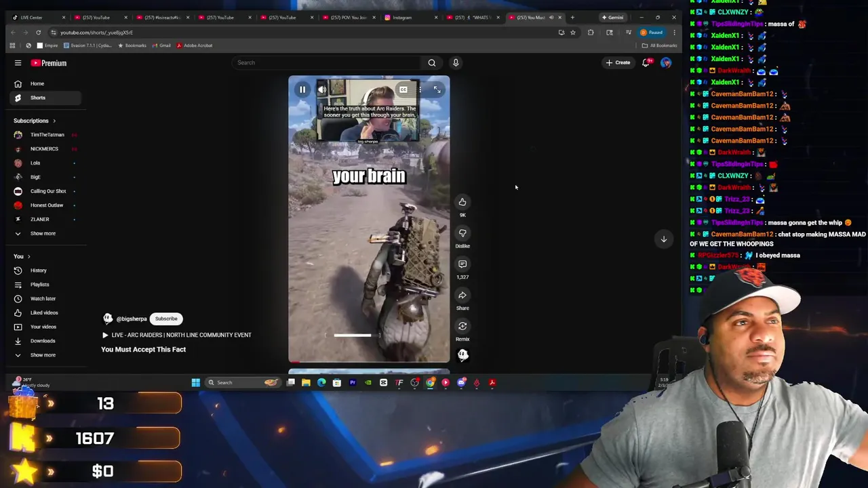The height and width of the screenshot is (488, 868).
Task: Open Chrome extensions puzzle icon
Action: 591,33
